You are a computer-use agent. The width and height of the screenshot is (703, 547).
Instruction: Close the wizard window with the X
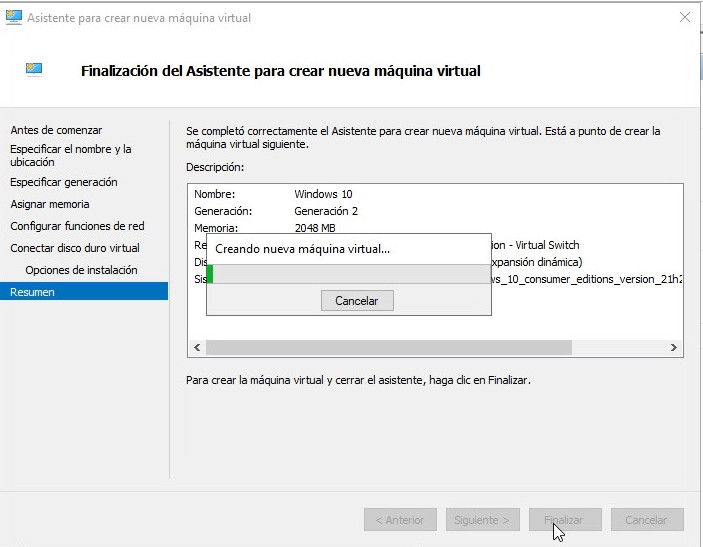(684, 17)
